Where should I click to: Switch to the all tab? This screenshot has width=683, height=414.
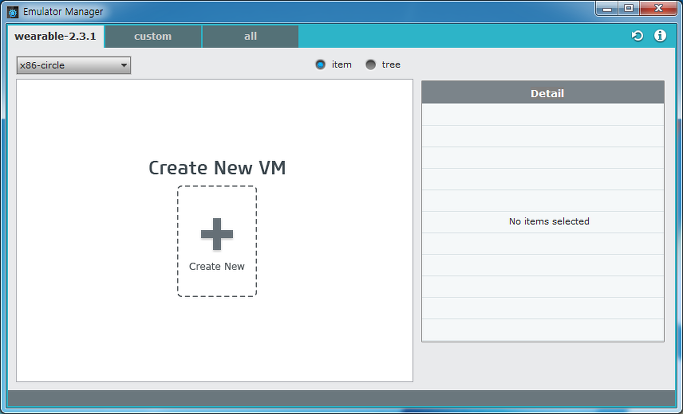[250, 36]
